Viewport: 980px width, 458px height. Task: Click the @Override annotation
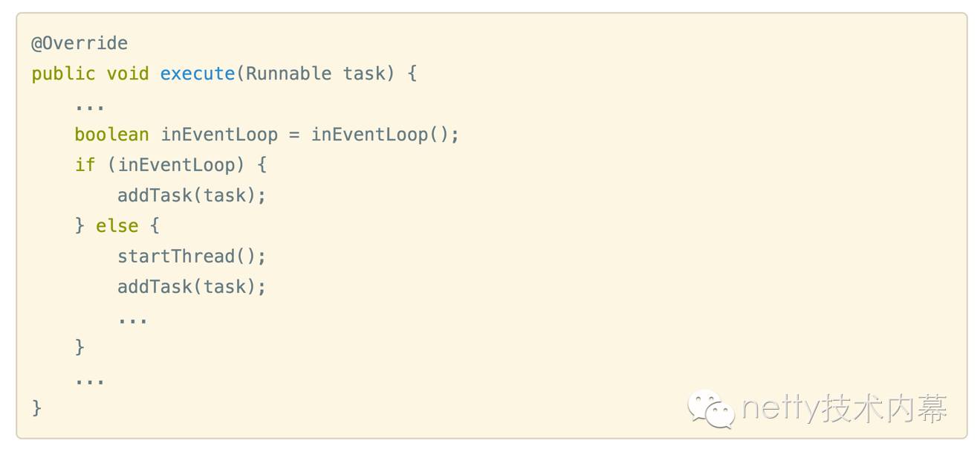pyautogui.click(x=79, y=43)
